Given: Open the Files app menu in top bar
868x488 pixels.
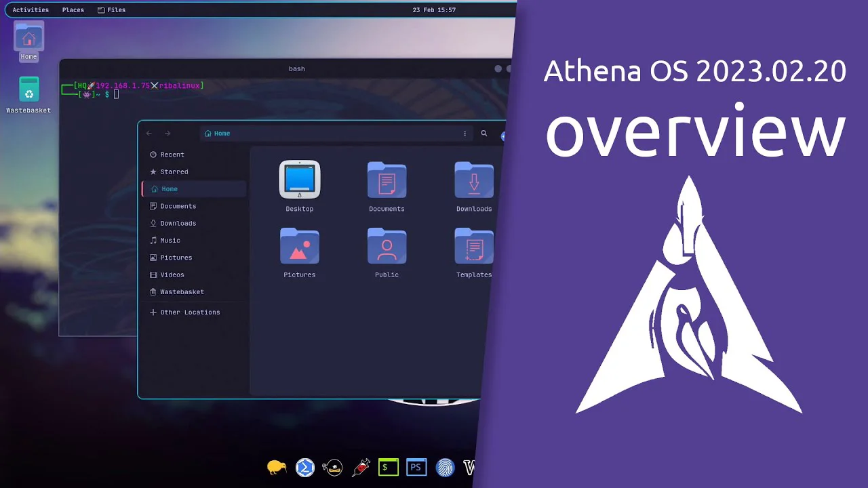Looking at the screenshot, I should click(x=112, y=10).
